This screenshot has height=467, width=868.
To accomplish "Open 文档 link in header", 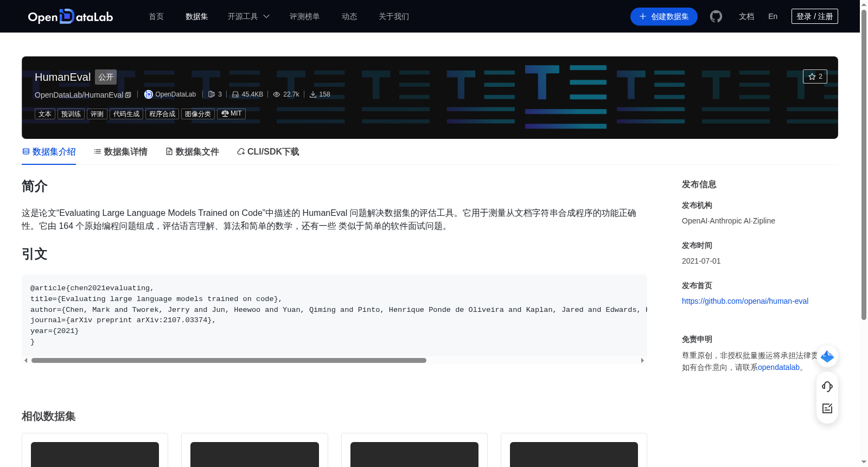I will point(746,16).
